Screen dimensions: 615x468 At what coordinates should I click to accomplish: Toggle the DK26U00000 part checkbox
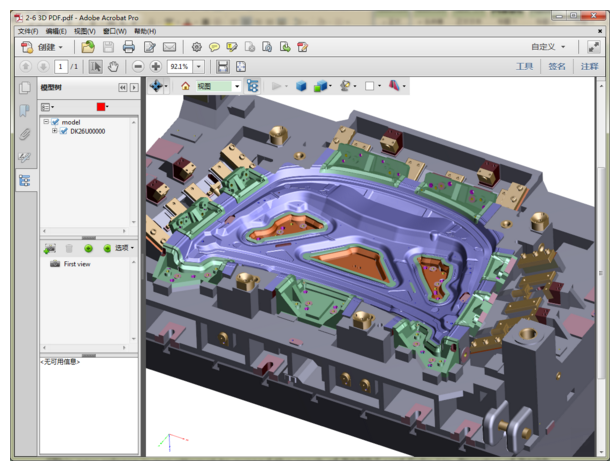(64, 131)
